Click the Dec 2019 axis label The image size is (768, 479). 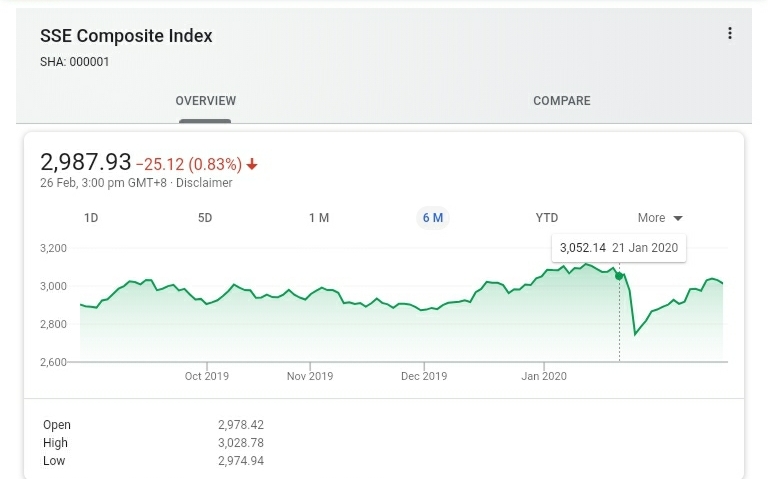(424, 376)
